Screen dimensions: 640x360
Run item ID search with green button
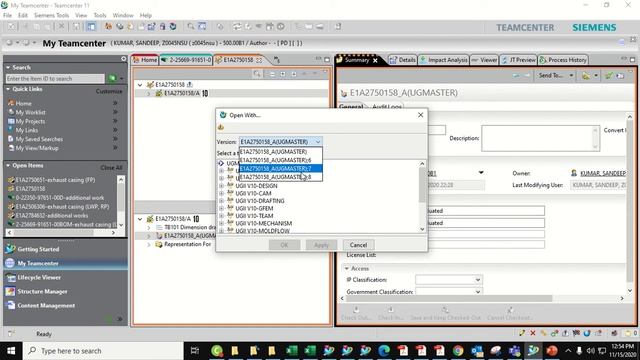(x=112, y=78)
